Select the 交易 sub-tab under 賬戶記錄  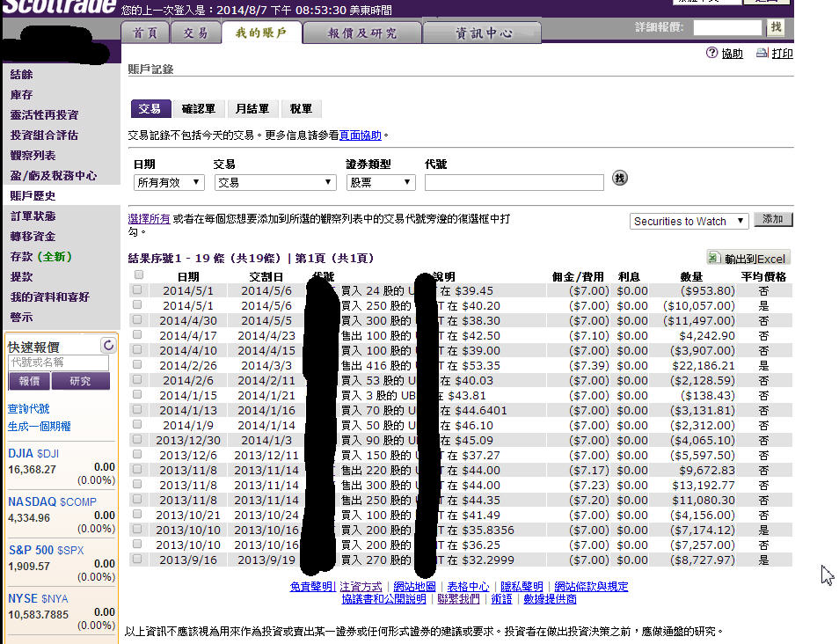[x=150, y=109]
